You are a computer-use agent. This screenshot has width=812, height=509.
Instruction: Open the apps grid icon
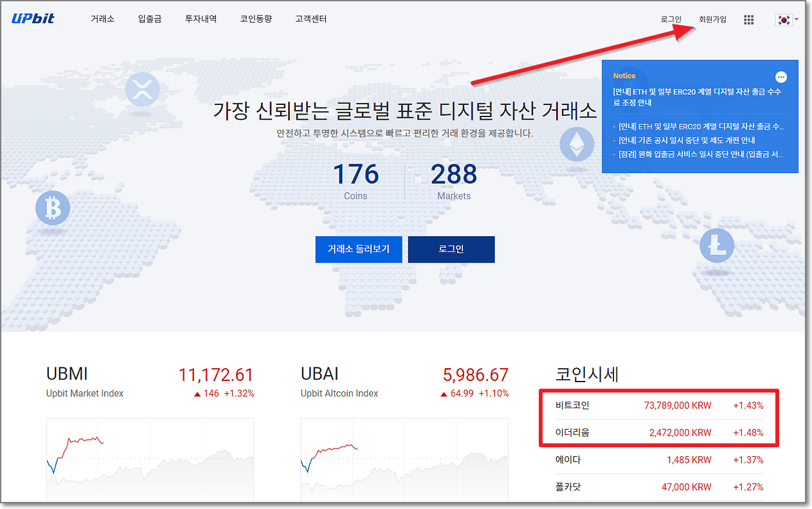point(748,19)
